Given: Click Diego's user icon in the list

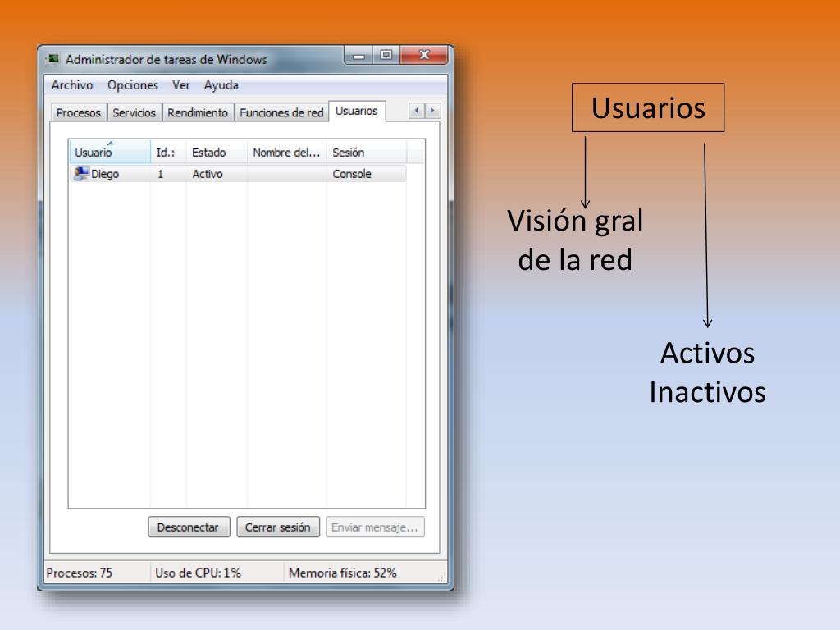Looking at the screenshot, I should [81, 174].
